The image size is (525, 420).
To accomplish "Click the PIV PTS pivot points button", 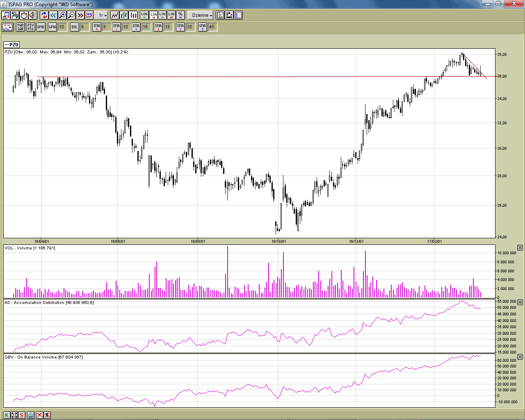I will click(31, 27).
